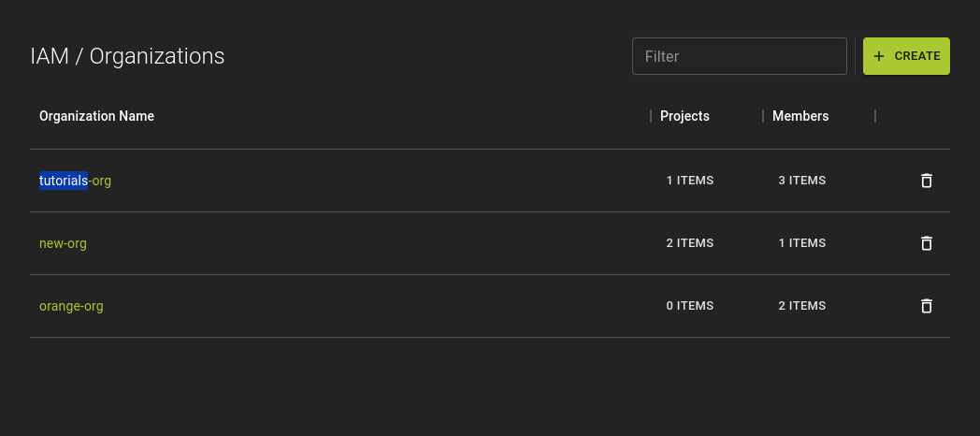
Task: Open the new-org organization link
Action: [63, 243]
